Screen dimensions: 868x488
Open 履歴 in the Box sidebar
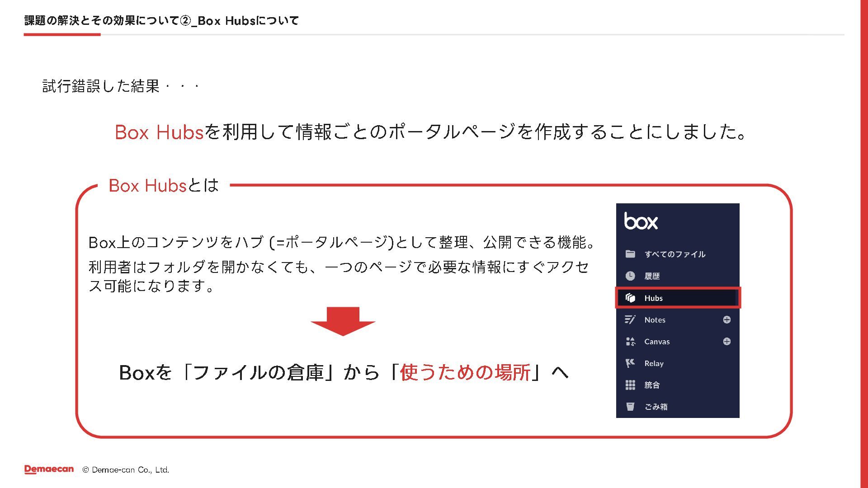point(652,276)
